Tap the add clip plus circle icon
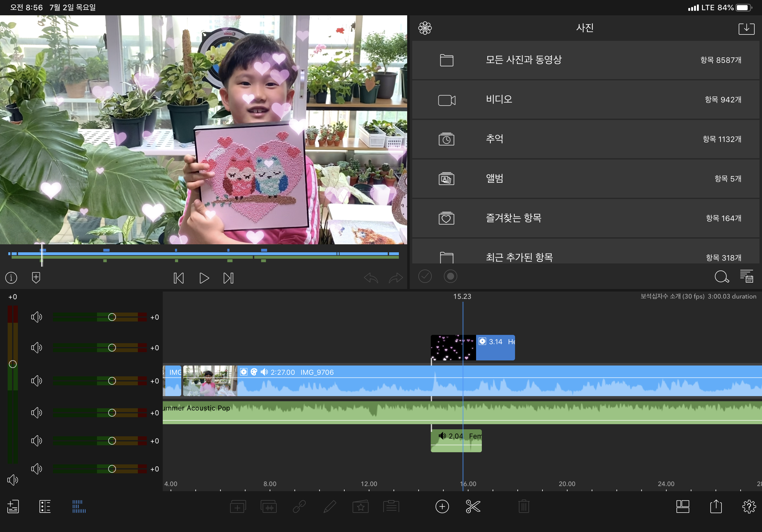The width and height of the screenshot is (762, 532). pos(442,506)
